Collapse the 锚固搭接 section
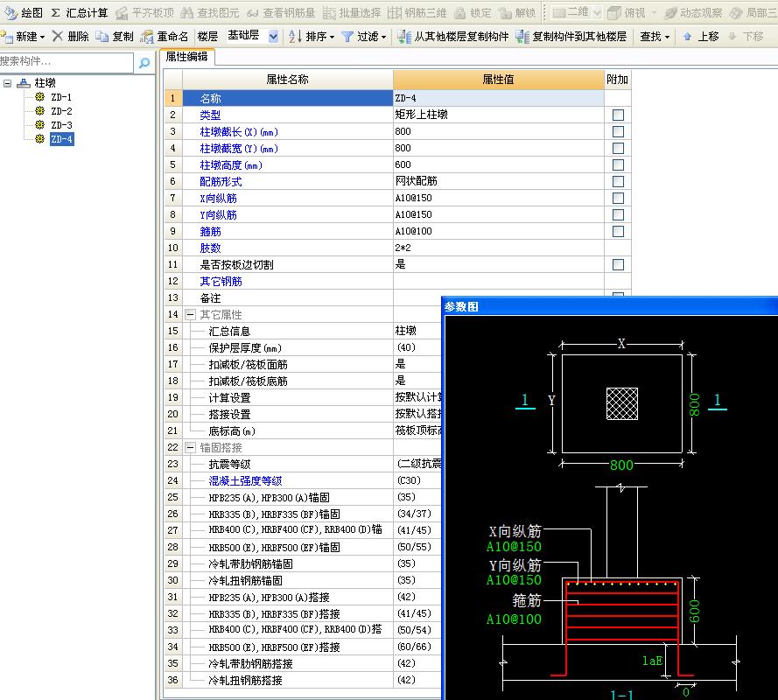This screenshot has width=778, height=700. (x=190, y=447)
